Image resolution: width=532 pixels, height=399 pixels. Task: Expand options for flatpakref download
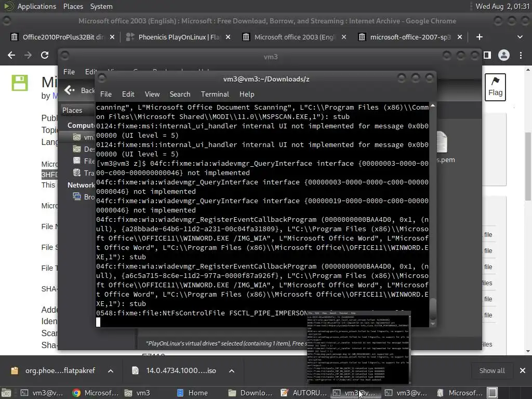(x=111, y=371)
